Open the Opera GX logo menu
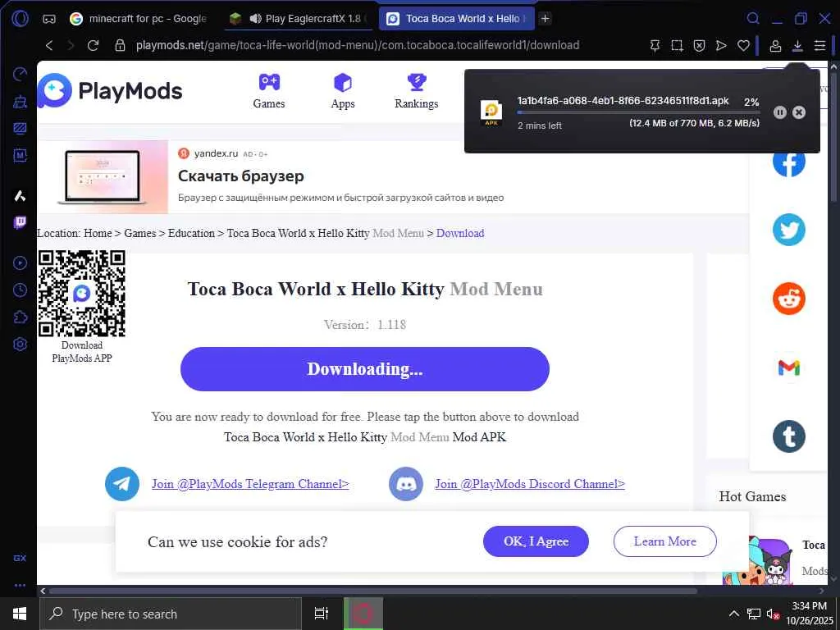Image resolution: width=840 pixels, height=630 pixels. point(20,19)
